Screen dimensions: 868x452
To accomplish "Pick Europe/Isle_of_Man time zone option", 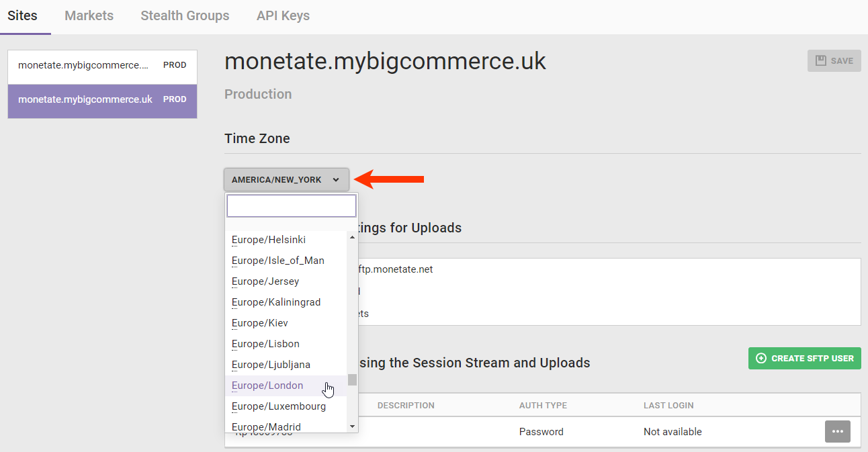I will [277, 261].
